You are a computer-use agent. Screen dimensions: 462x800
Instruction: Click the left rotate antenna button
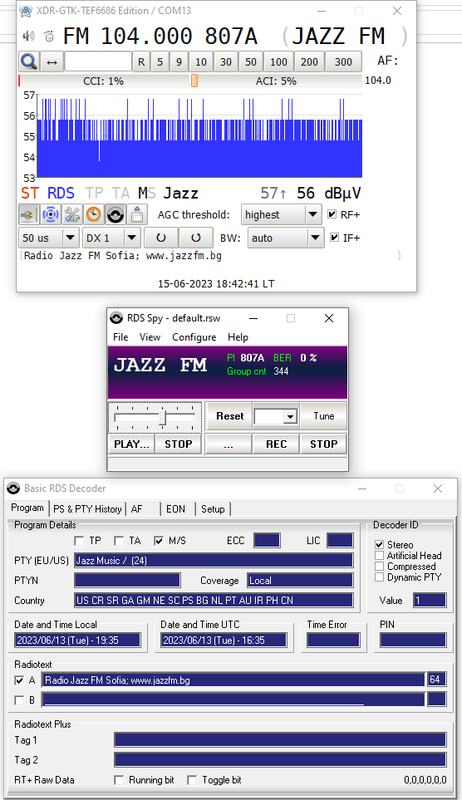click(161, 238)
